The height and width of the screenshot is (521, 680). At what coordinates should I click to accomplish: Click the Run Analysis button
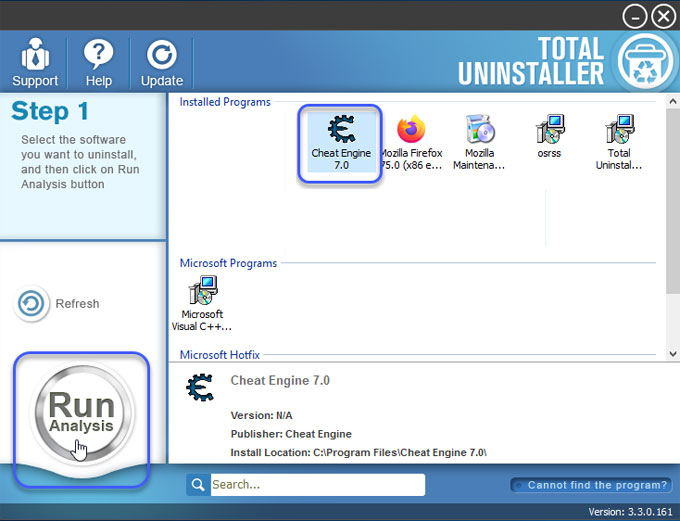(x=82, y=413)
